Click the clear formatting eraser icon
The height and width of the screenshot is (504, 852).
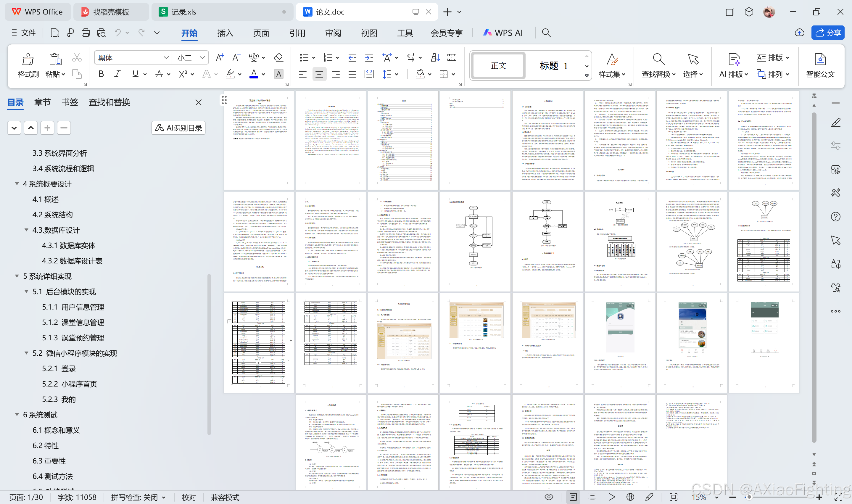(x=278, y=57)
